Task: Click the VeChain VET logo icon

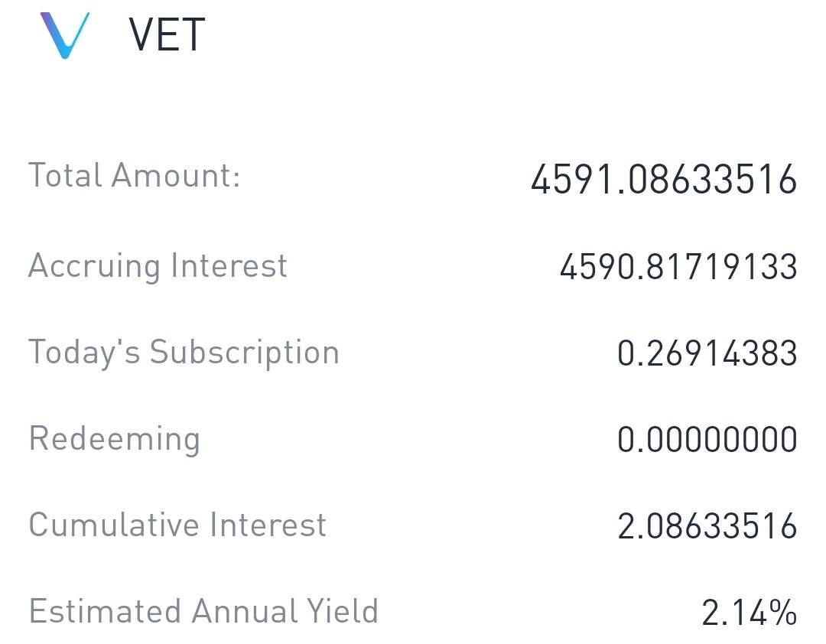Action: click(x=65, y=35)
